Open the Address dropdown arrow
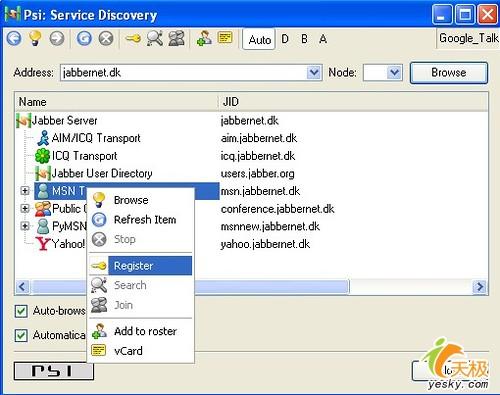The width and height of the screenshot is (500, 395). (314, 72)
